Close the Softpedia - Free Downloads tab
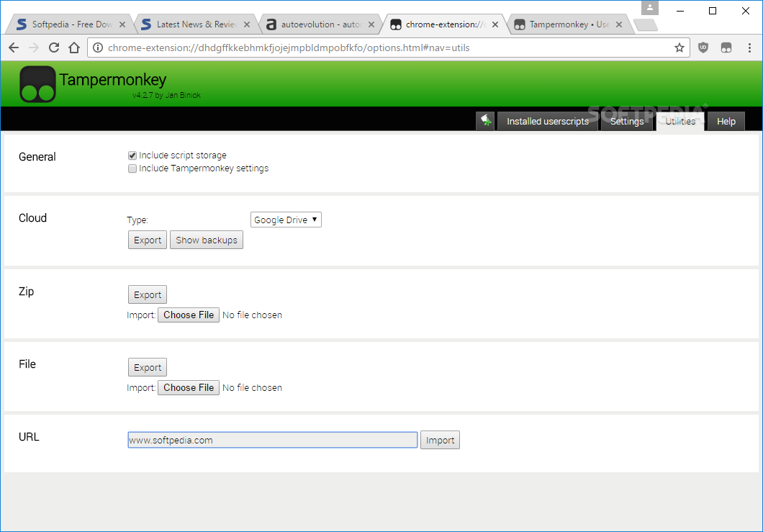Image resolution: width=763 pixels, height=532 pixels. 122,24
